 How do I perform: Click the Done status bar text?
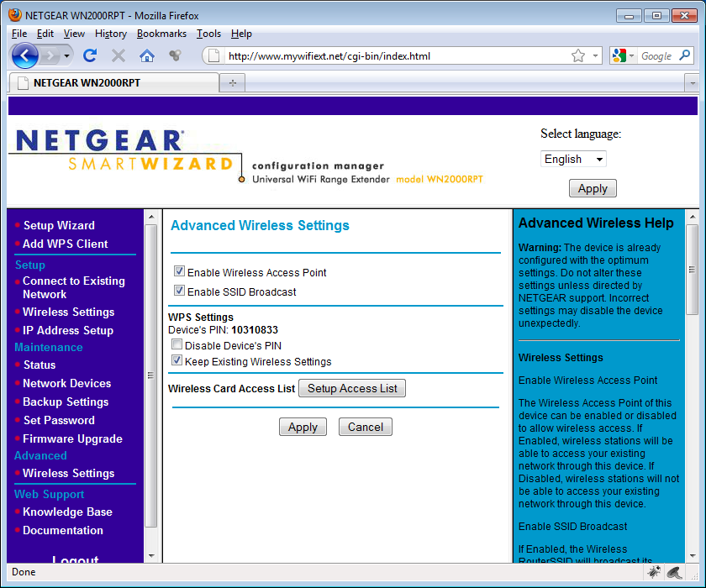tap(24, 572)
